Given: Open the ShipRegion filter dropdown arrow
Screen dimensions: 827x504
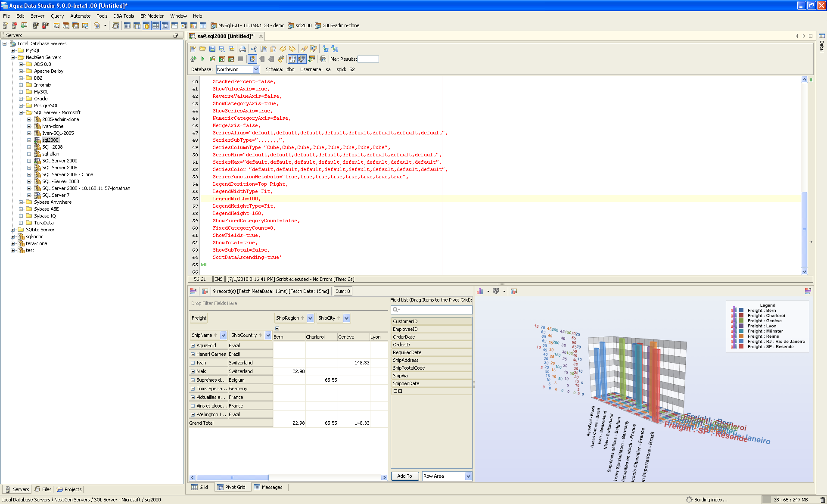Looking at the screenshot, I should click(311, 318).
